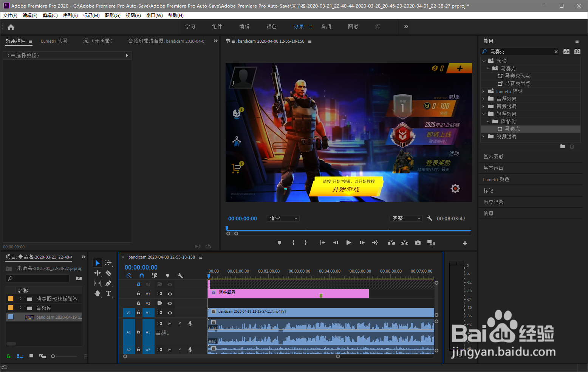Switch project panel to list view
This screenshot has width=588, height=372.
(x=20, y=356)
